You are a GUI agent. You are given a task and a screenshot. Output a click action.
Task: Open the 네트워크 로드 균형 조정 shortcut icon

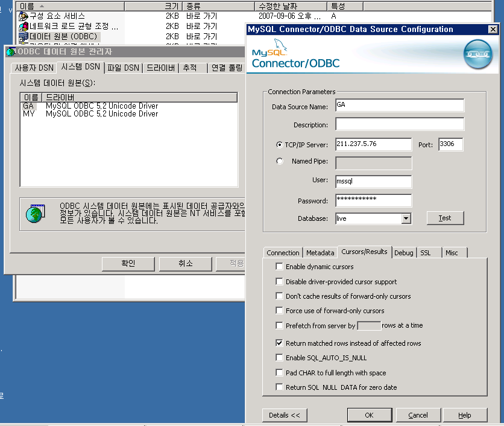tap(23, 26)
